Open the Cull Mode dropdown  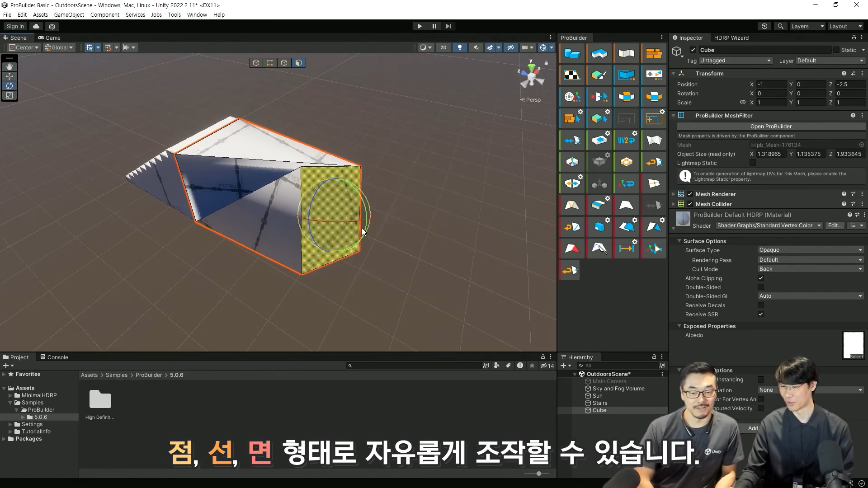click(811, 269)
